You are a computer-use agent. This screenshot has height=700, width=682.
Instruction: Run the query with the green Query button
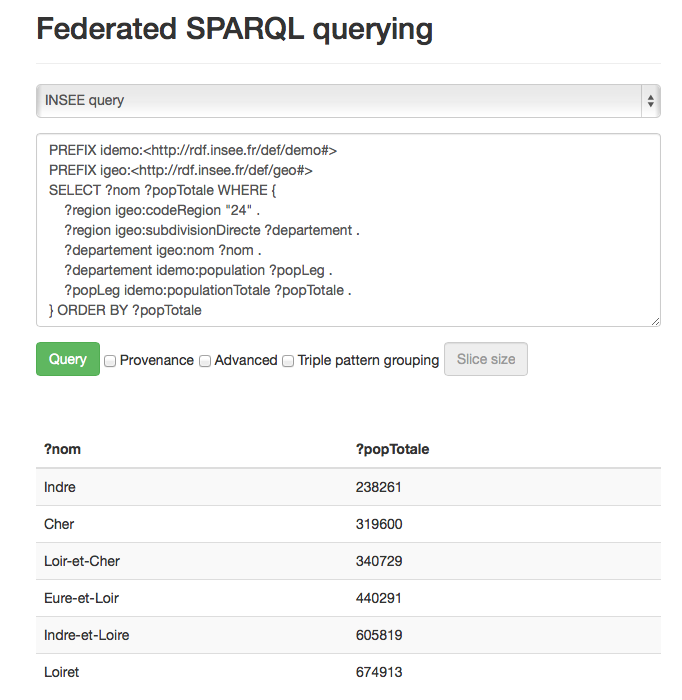click(68, 359)
